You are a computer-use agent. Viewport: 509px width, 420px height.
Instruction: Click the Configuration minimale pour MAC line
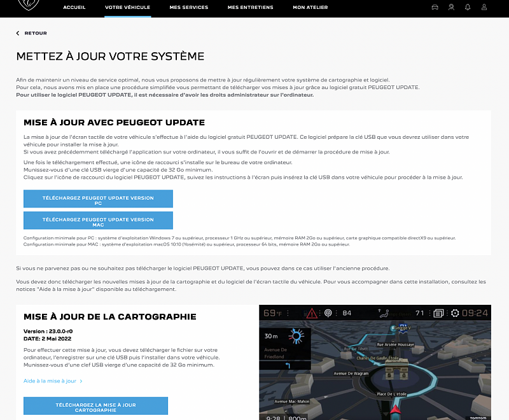click(x=186, y=244)
